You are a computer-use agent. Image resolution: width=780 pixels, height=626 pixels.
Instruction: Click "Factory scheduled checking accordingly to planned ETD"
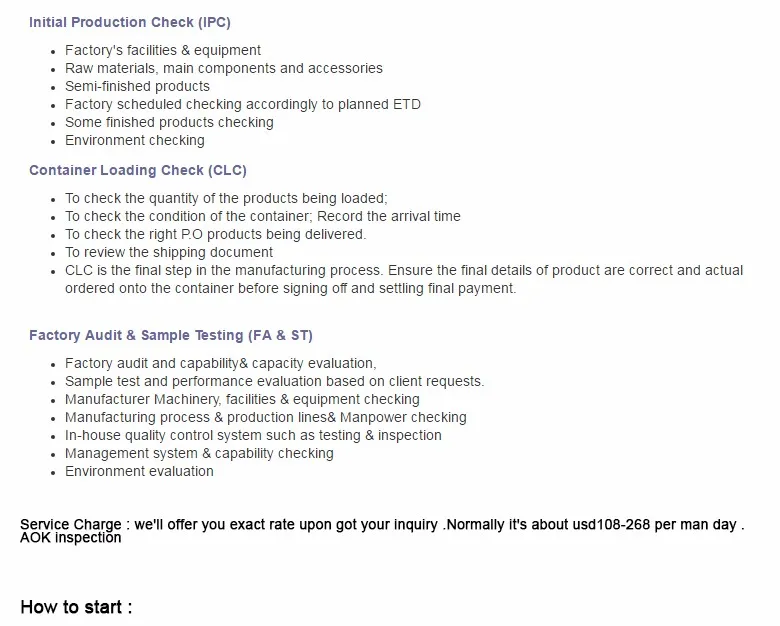click(243, 104)
